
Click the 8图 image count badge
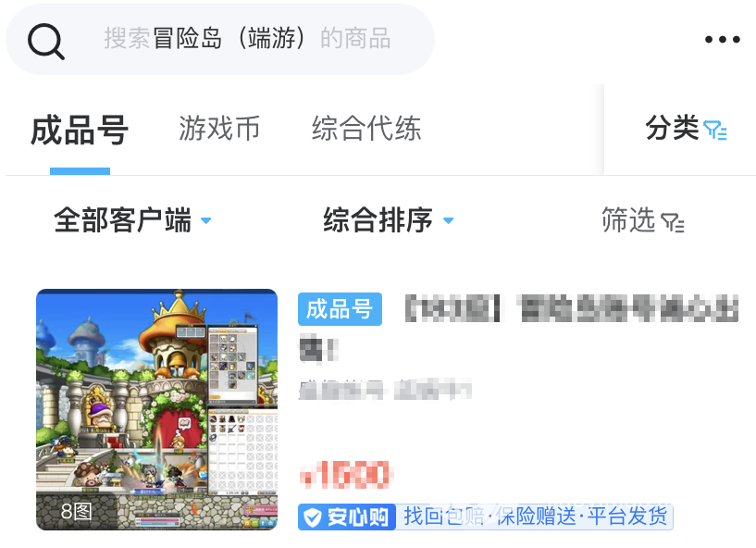(x=76, y=511)
